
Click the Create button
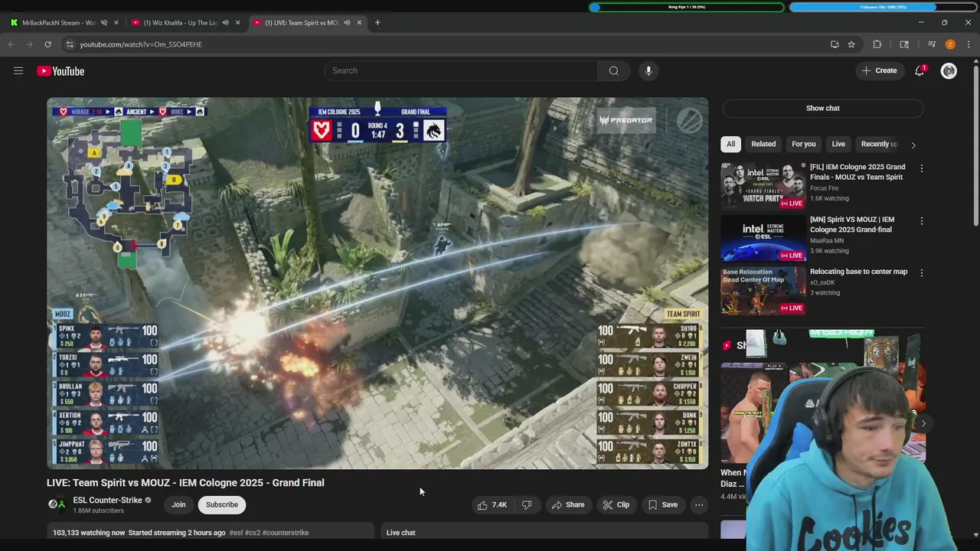[879, 71]
